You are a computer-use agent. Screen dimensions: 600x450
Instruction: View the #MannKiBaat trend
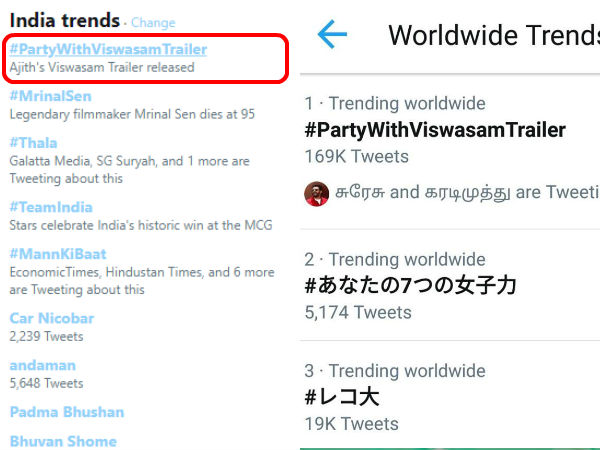tap(58, 254)
